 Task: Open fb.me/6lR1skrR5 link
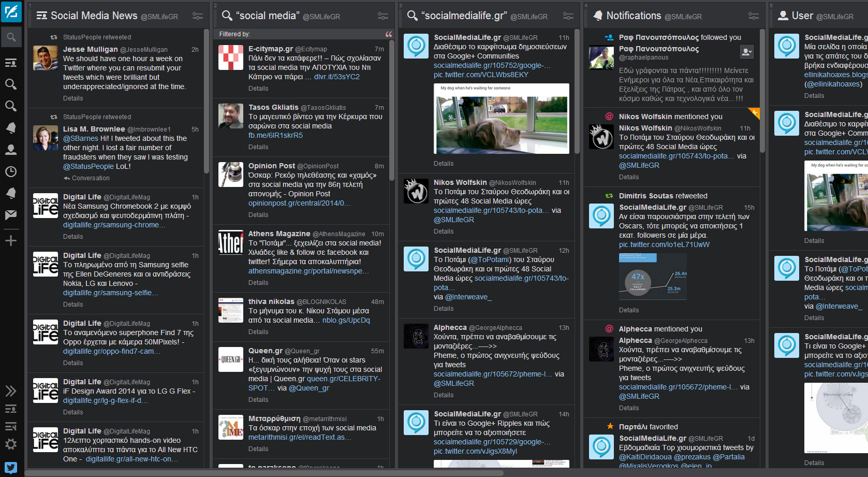(275, 135)
